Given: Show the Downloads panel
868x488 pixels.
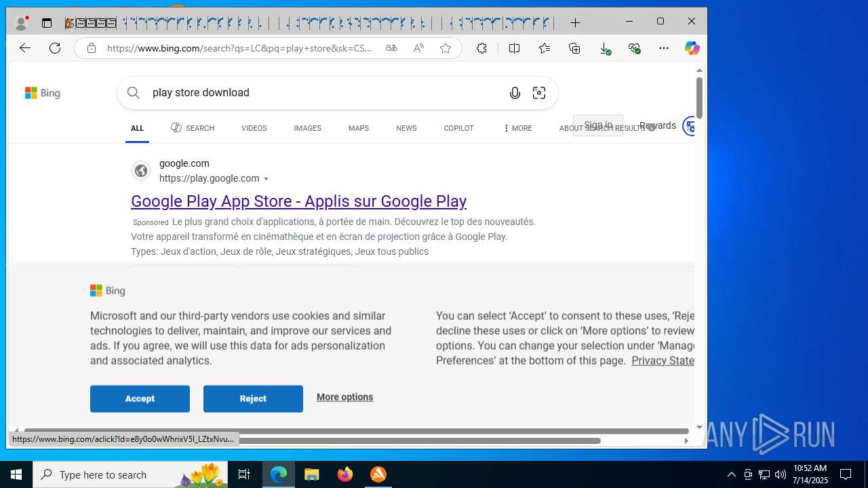Looking at the screenshot, I should 605,48.
